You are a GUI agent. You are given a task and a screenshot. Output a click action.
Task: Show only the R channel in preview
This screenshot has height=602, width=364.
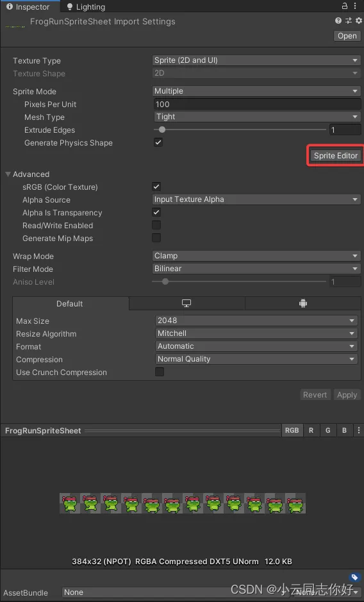click(x=311, y=430)
